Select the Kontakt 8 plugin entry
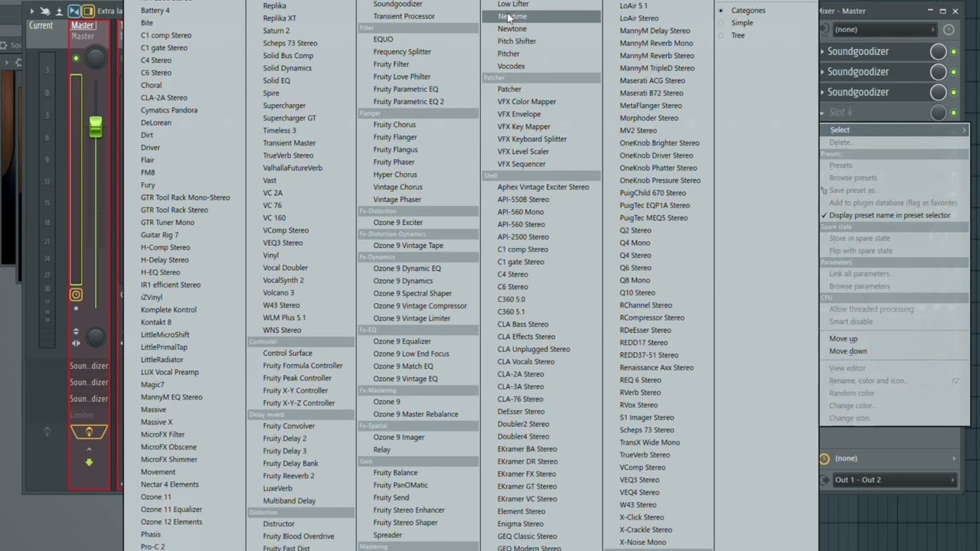The image size is (980, 551). [x=155, y=322]
